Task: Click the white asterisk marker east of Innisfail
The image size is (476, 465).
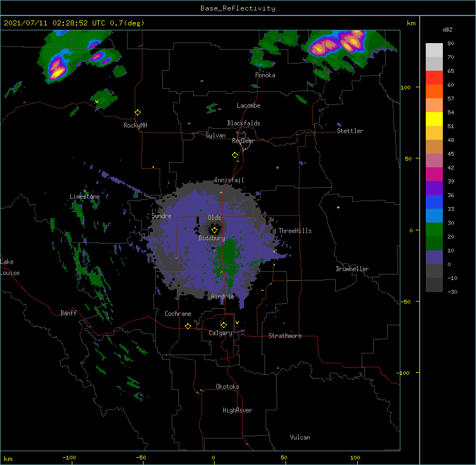Action: (x=277, y=167)
